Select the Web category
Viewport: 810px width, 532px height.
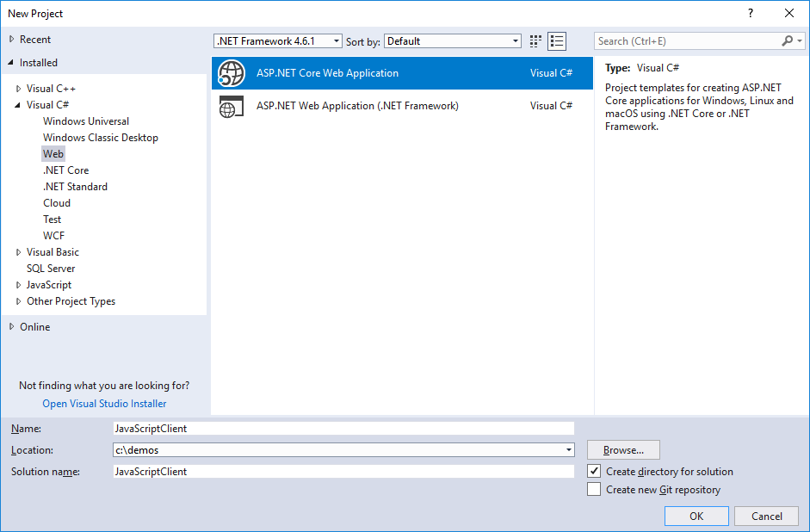click(x=53, y=154)
